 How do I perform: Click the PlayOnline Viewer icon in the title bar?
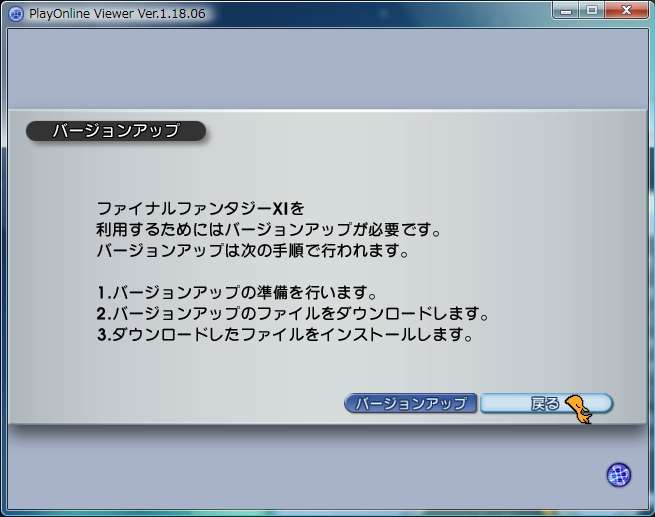pyautogui.click(x=16, y=14)
